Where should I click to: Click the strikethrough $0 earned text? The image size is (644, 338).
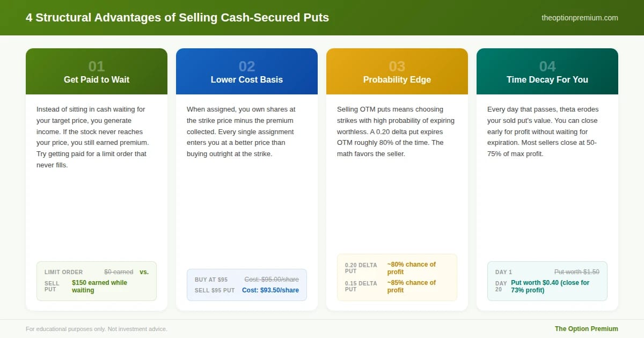pos(119,272)
